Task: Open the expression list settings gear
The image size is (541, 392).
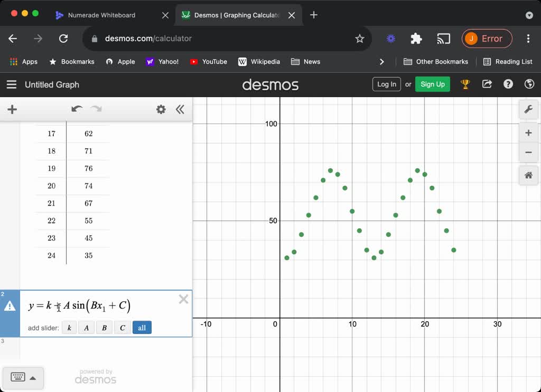Action: point(161,109)
